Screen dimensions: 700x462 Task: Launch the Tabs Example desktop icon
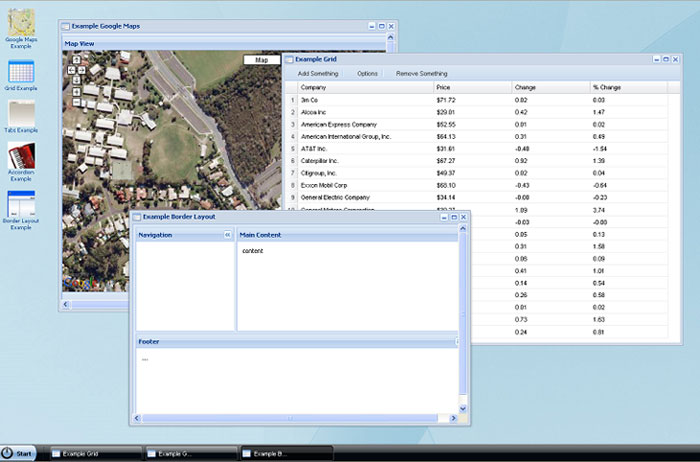[21, 114]
